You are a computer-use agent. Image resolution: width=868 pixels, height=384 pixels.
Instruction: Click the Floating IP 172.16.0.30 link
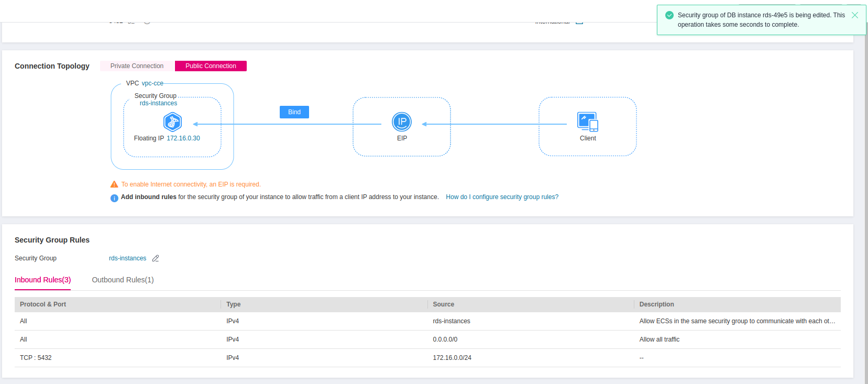click(183, 138)
